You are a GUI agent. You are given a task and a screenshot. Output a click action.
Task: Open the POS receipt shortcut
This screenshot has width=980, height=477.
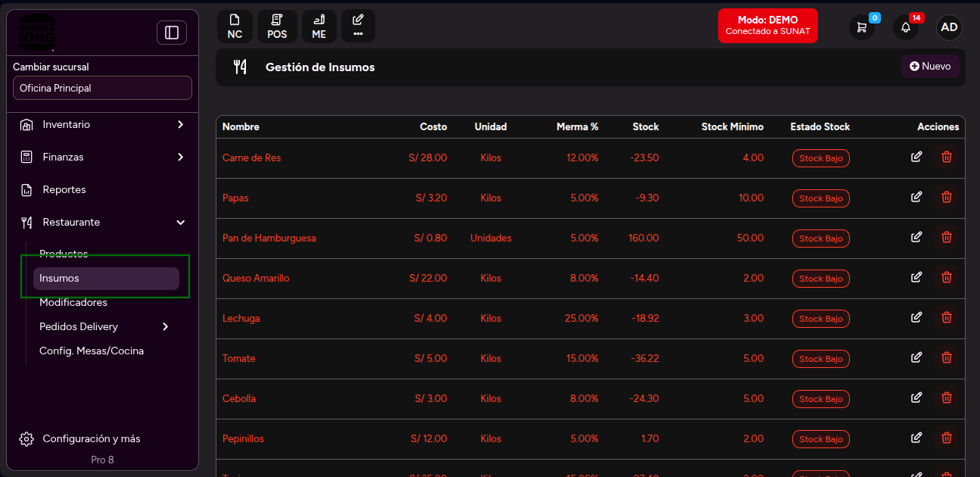pyautogui.click(x=277, y=26)
